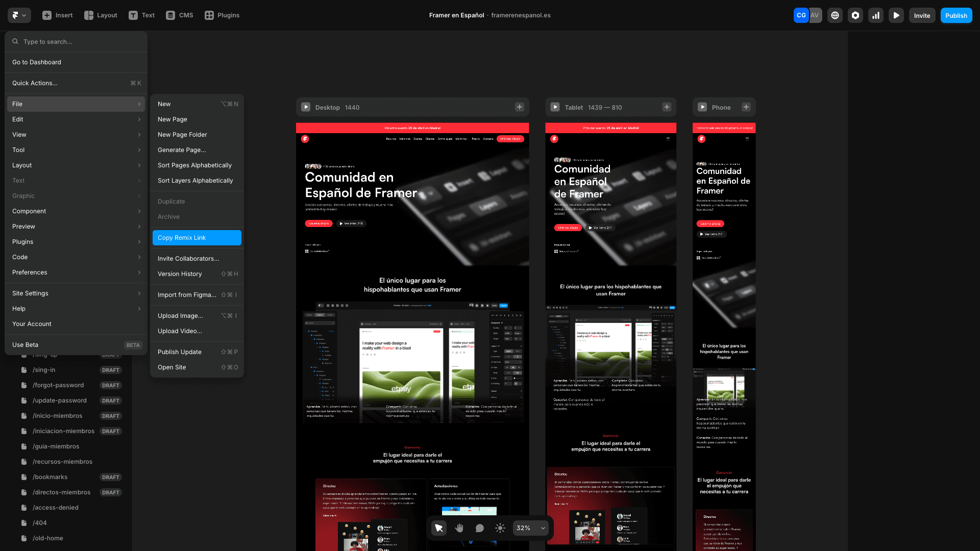
Task: Click the Phone plus icon
Action: tap(746, 107)
